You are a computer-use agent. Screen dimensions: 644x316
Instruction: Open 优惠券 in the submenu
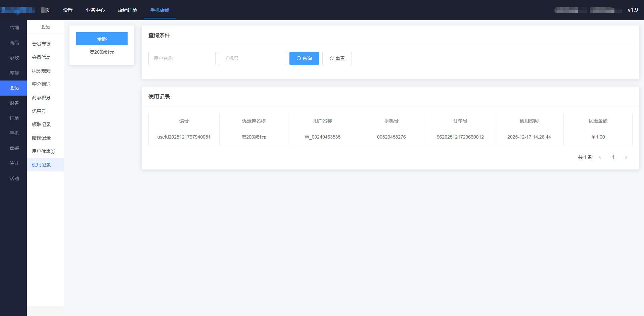39,111
